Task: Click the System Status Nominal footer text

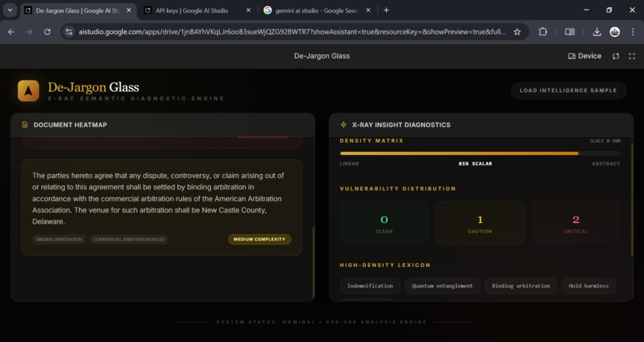Action: pyautogui.click(x=321, y=322)
